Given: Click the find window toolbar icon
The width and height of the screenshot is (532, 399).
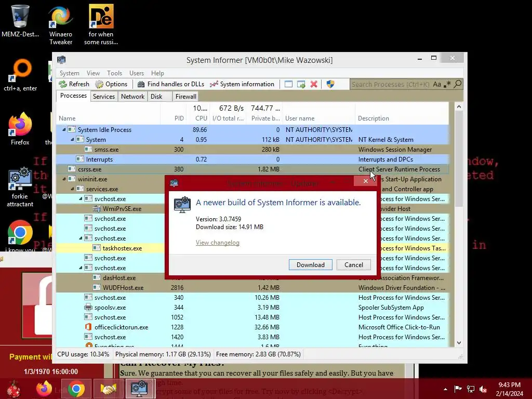Looking at the screenshot, I should [288, 84].
